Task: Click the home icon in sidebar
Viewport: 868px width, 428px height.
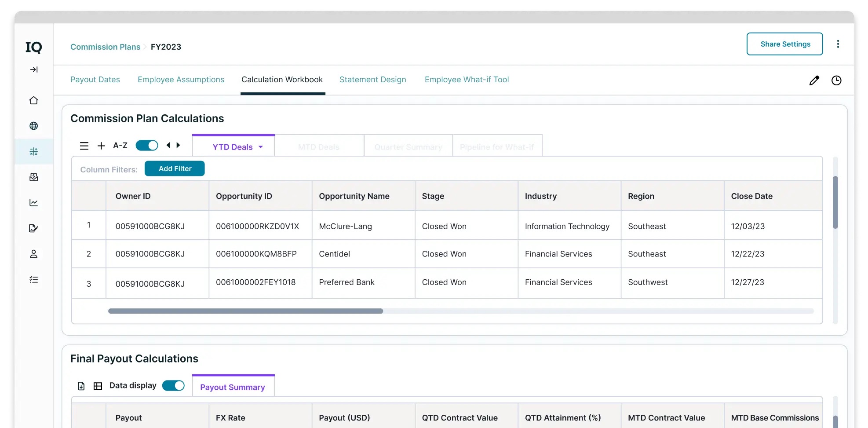Action: click(33, 100)
